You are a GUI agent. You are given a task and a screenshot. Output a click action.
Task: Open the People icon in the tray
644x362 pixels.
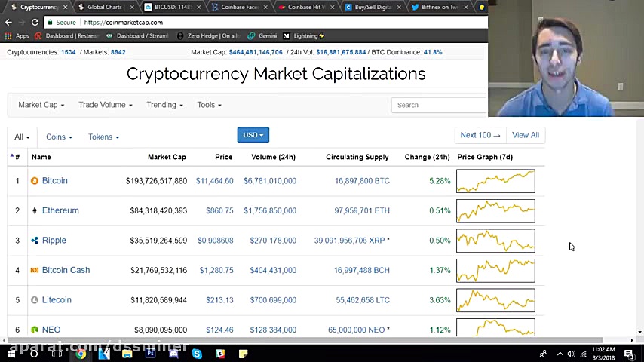point(544,354)
